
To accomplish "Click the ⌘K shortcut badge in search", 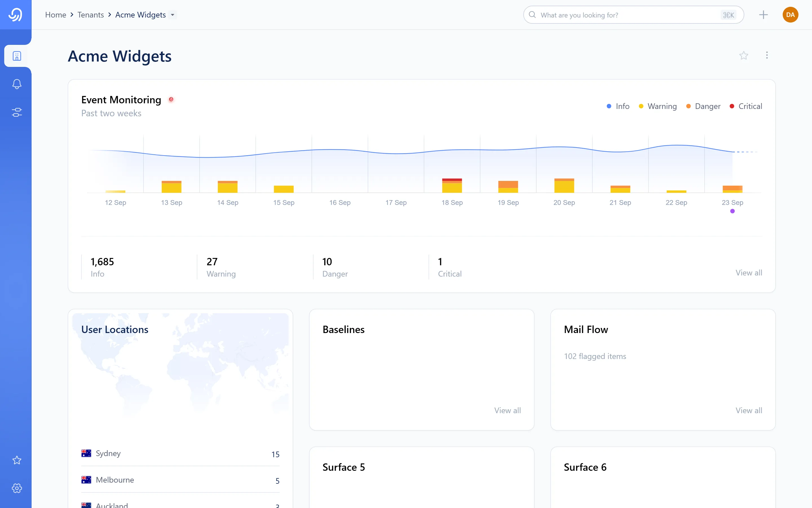I will pos(729,15).
